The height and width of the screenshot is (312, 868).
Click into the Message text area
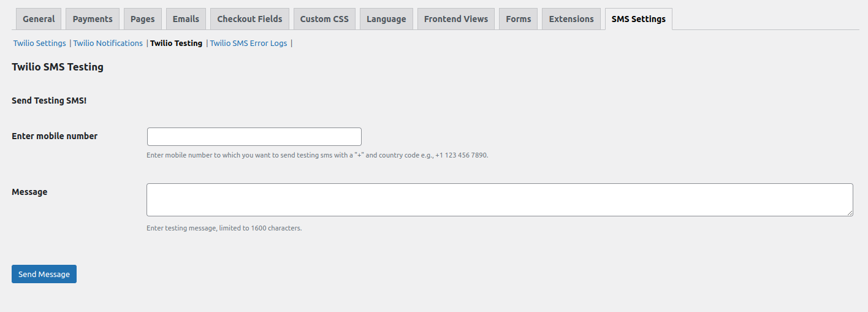tap(499, 200)
